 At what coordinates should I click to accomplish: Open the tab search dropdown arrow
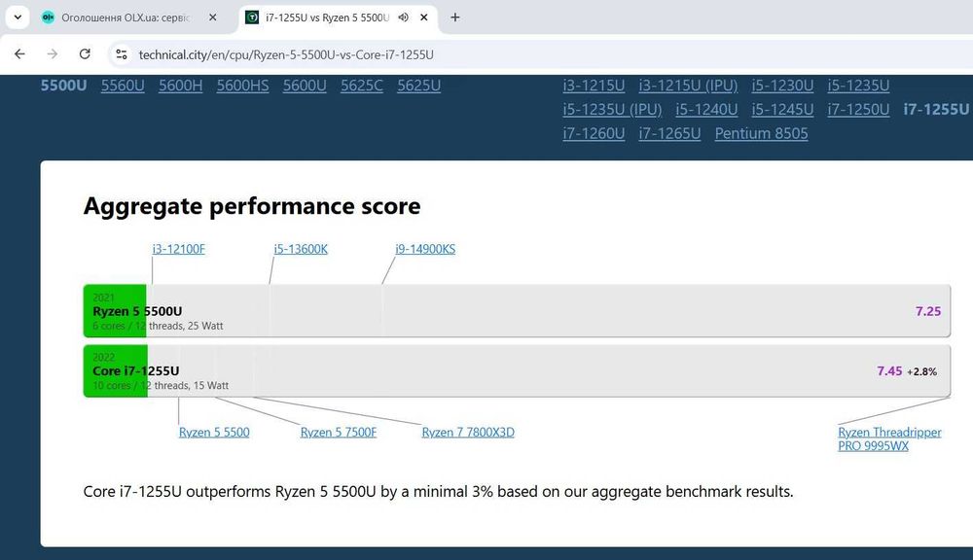click(18, 17)
